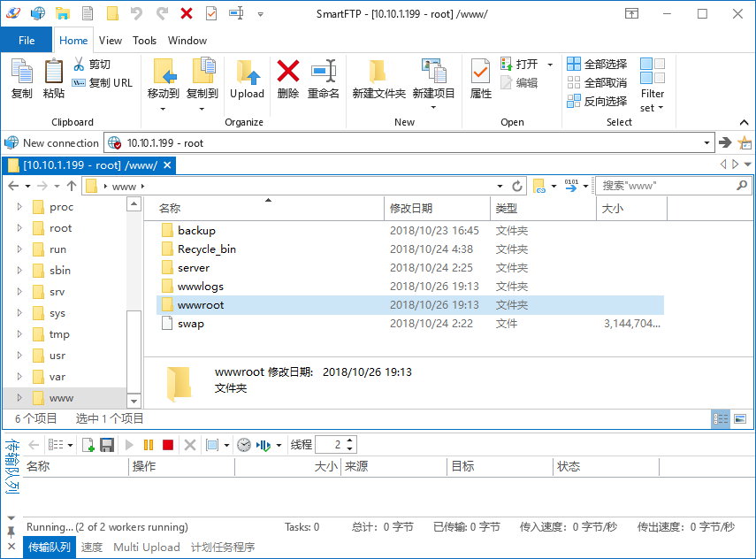Expand the www folder in the tree
756x559 pixels.
pyautogui.click(x=19, y=397)
